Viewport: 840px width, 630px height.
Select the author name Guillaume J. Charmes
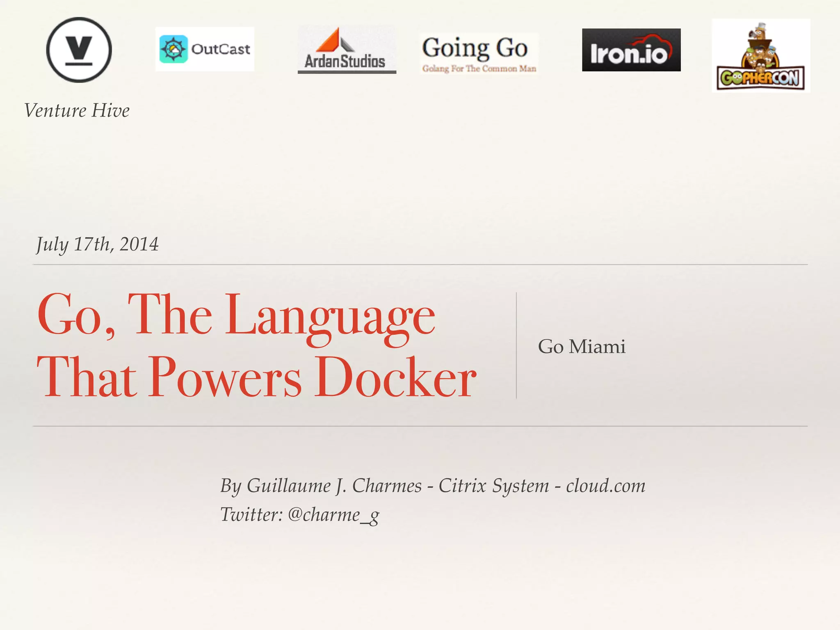pyautogui.click(x=334, y=486)
